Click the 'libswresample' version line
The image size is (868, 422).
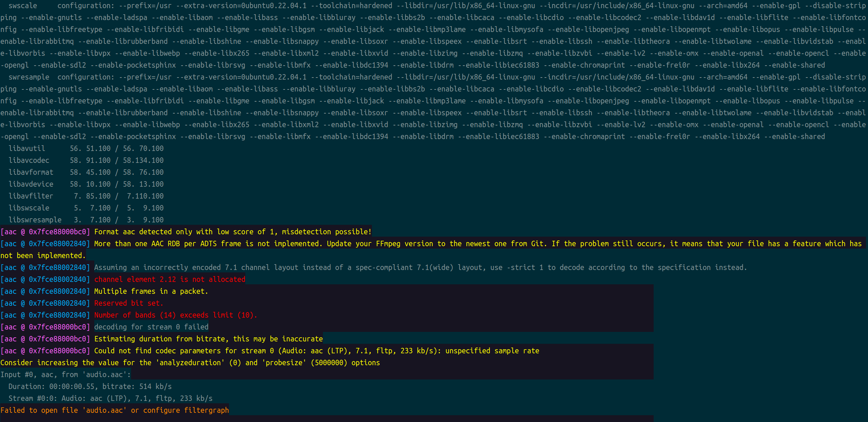(86, 220)
